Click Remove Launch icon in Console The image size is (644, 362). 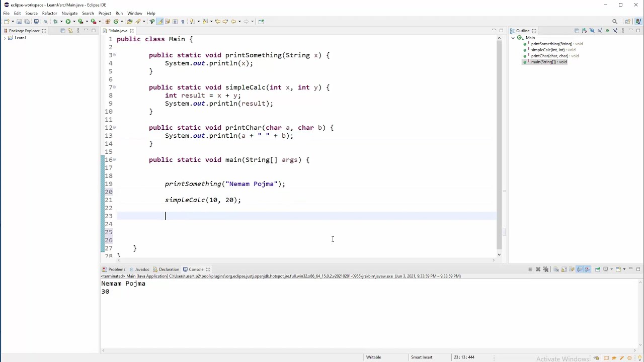[x=538, y=269]
